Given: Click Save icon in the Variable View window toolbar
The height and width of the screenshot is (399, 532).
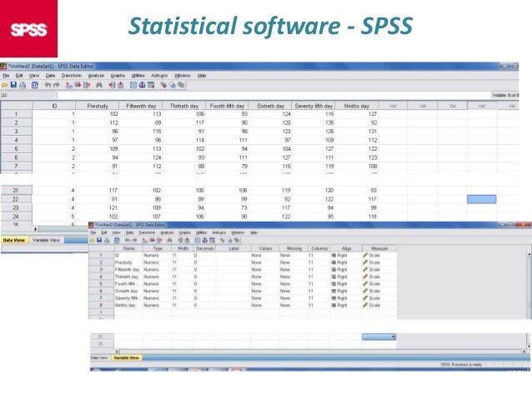Looking at the screenshot, I should [99, 241].
